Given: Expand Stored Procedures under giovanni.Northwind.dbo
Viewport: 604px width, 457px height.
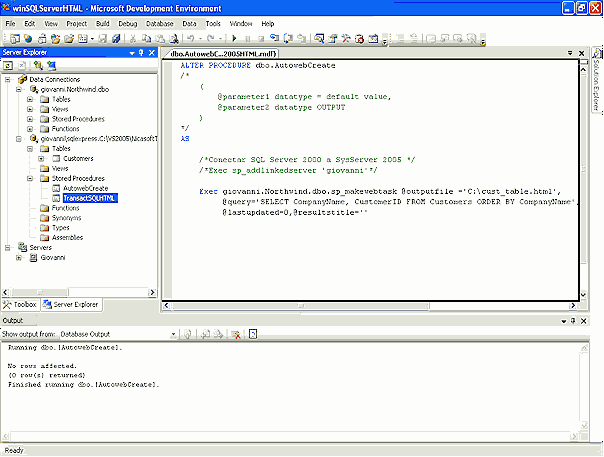Looking at the screenshot, I should 30,119.
